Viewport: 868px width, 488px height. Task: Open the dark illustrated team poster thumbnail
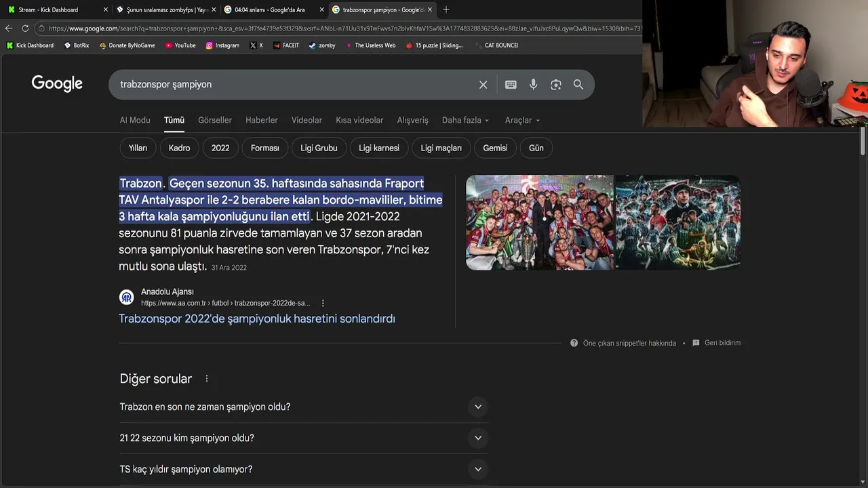point(677,222)
